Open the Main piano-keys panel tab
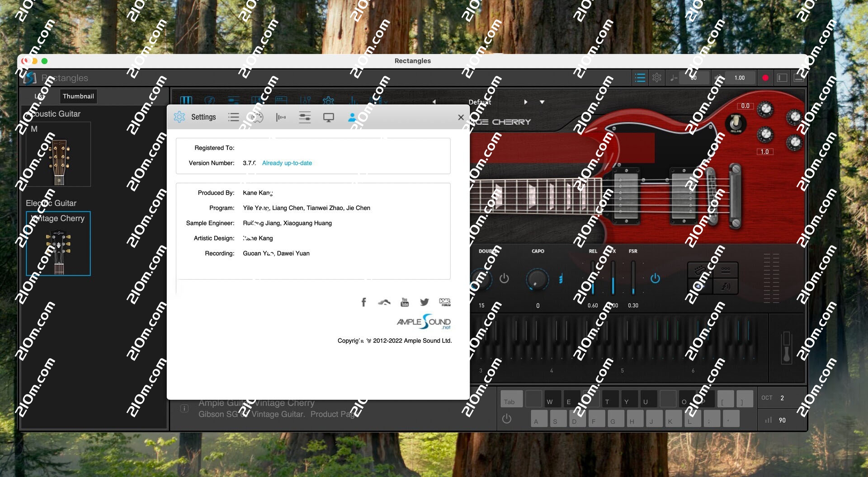The height and width of the screenshot is (477, 868). tap(186, 100)
